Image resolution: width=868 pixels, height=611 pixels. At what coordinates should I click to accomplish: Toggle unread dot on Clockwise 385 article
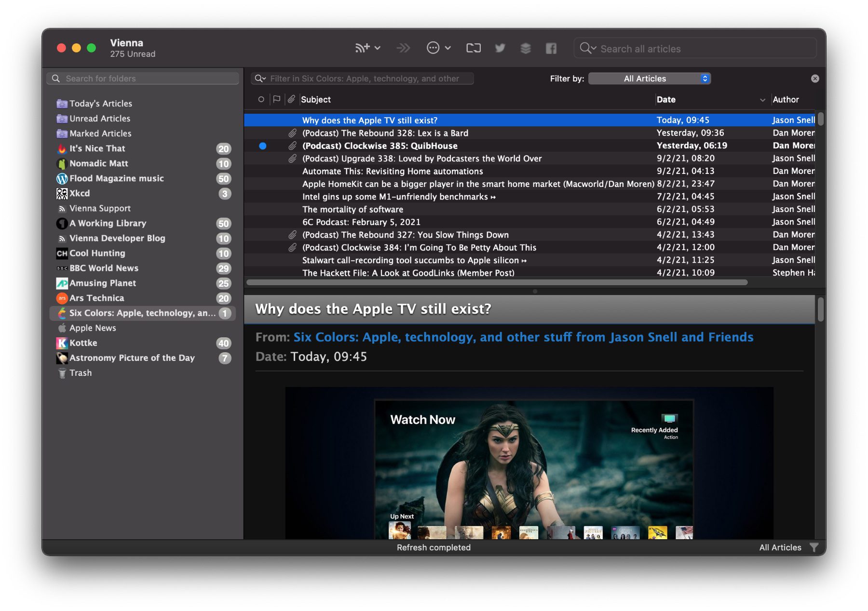[x=262, y=146]
